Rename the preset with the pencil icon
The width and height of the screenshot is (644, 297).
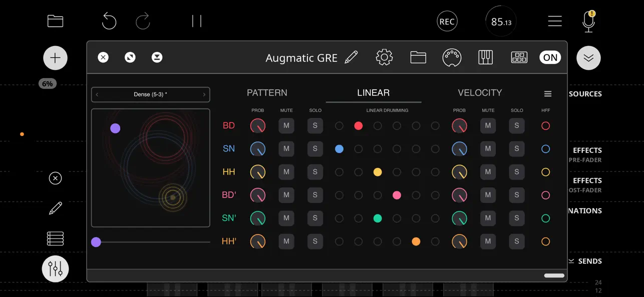tap(352, 57)
